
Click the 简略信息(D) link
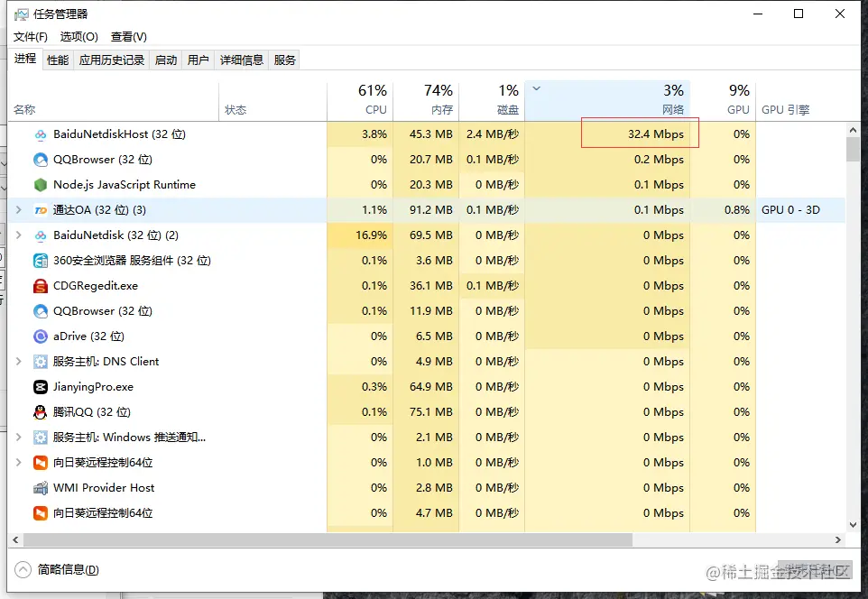coord(68,569)
